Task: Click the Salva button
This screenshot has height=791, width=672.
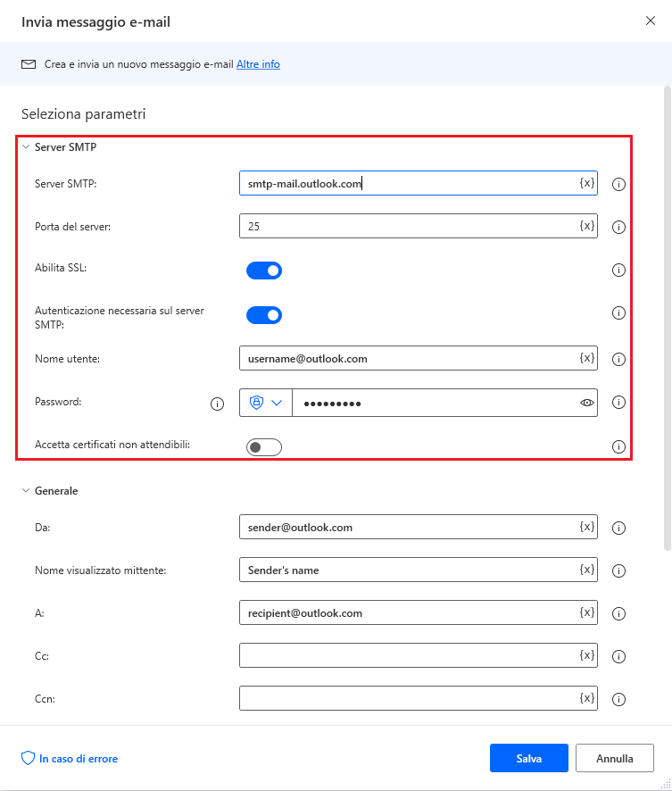Action: point(529,758)
